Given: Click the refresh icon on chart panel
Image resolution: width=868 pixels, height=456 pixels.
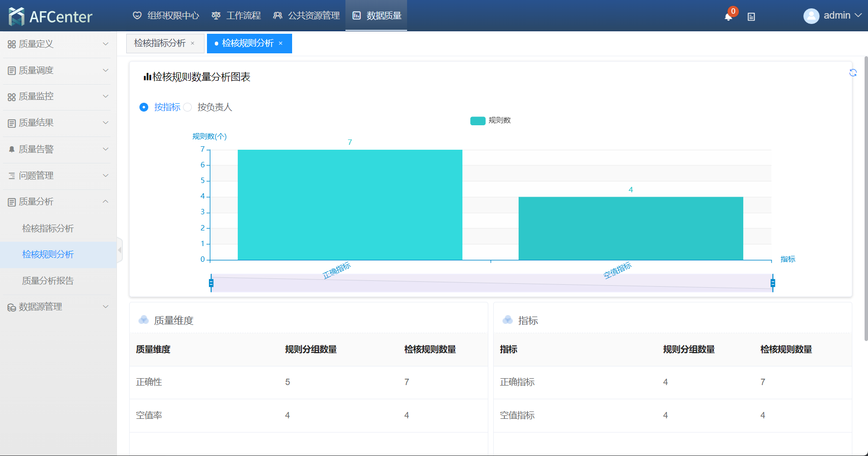Looking at the screenshot, I should point(853,73).
